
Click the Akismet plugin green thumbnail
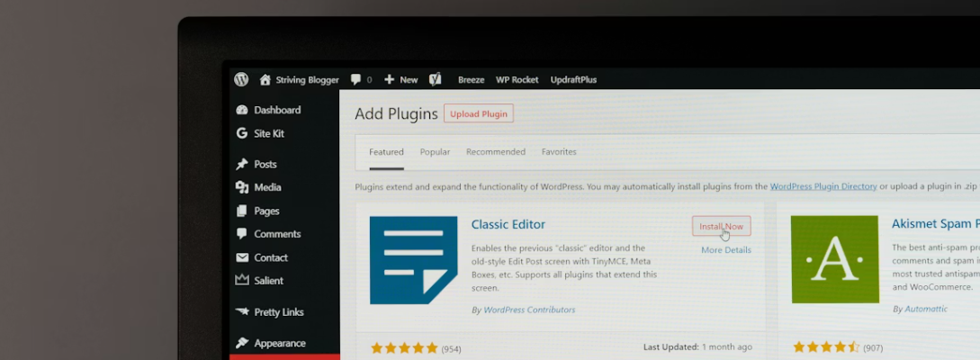(x=835, y=259)
